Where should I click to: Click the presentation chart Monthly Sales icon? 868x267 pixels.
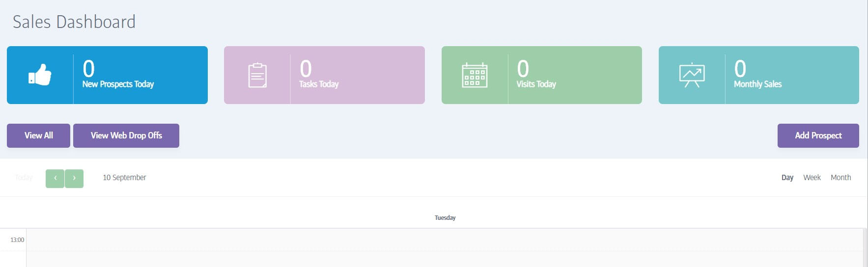pyautogui.click(x=692, y=75)
